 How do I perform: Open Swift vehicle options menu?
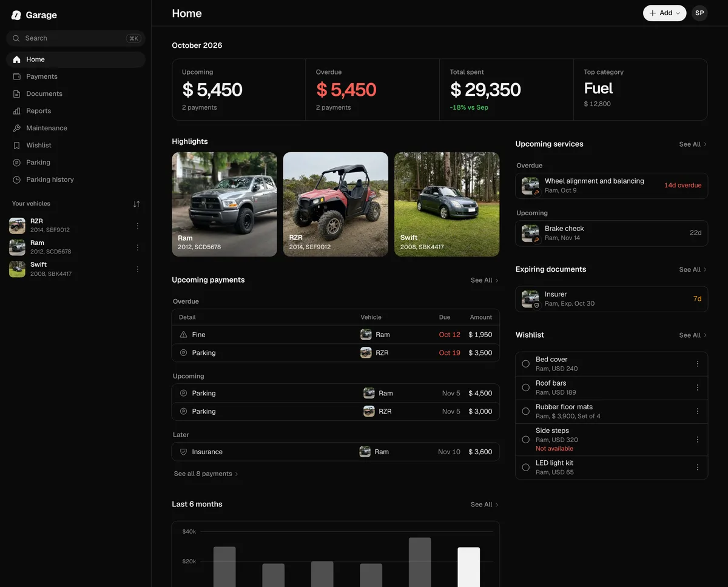tap(138, 269)
